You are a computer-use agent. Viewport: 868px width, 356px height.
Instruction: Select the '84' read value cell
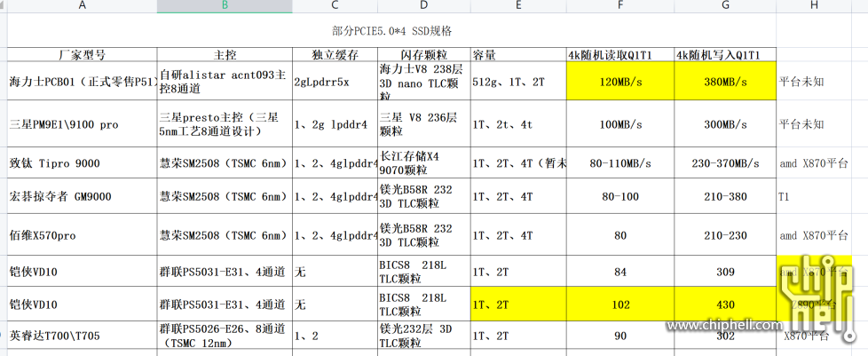pyautogui.click(x=620, y=272)
